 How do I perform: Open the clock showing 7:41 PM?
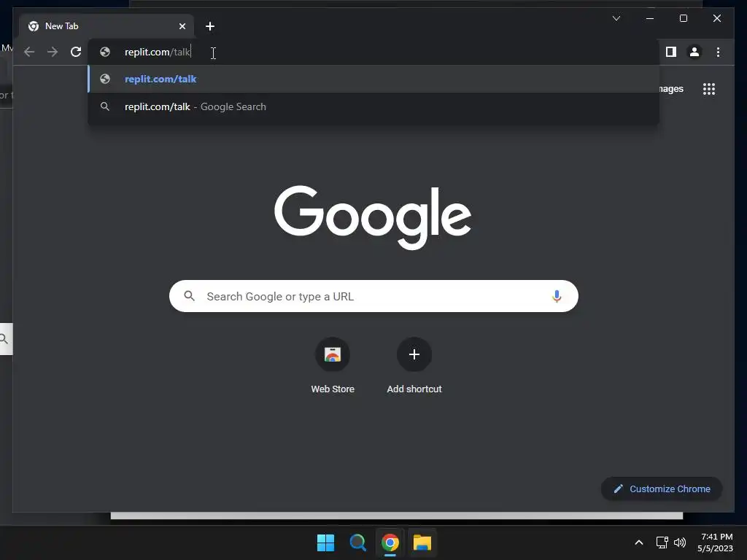point(715,542)
